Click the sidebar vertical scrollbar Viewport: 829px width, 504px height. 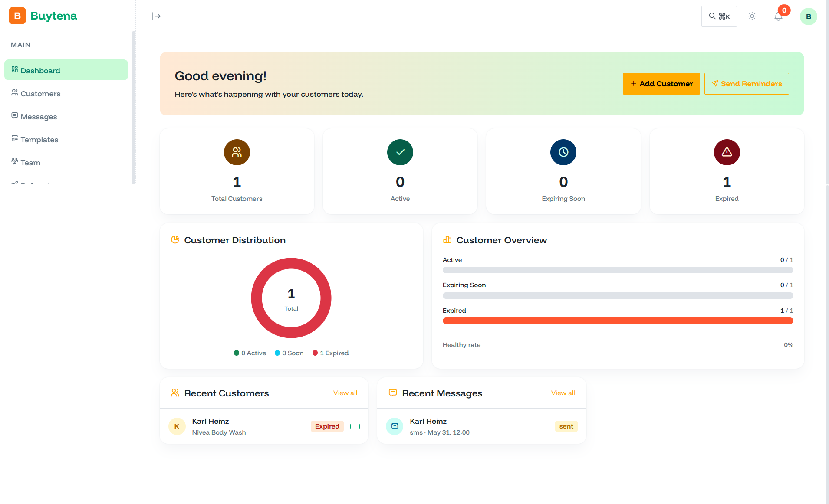pyautogui.click(x=134, y=108)
